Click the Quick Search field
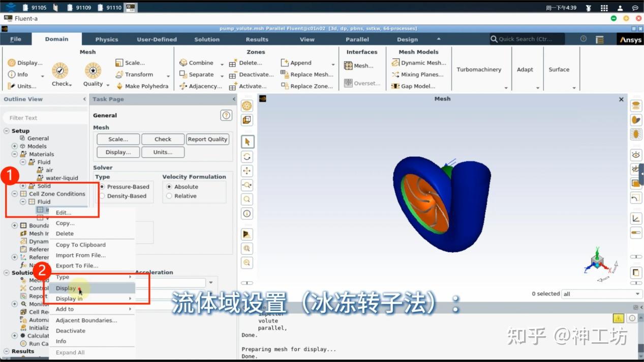This screenshot has height=362, width=644. tap(527, 39)
